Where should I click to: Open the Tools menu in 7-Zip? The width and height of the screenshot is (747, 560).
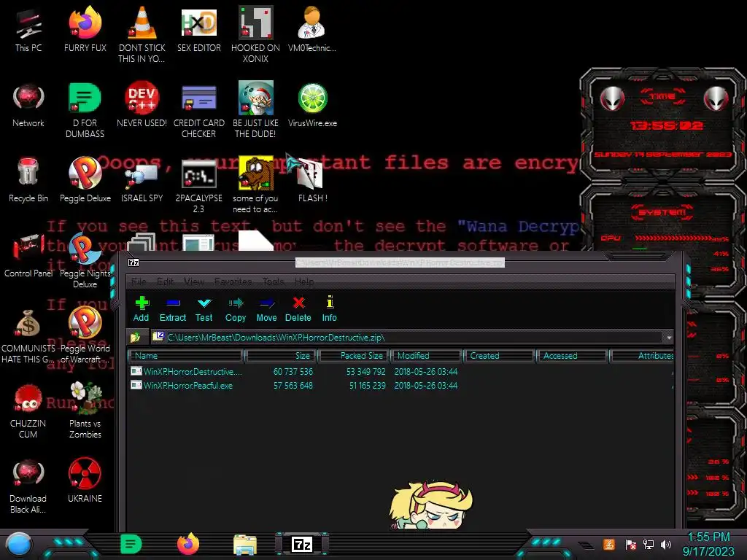pyautogui.click(x=274, y=281)
